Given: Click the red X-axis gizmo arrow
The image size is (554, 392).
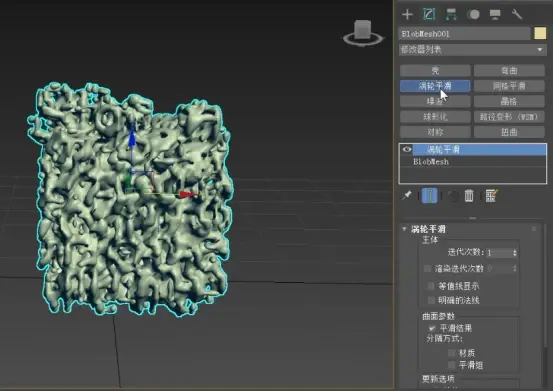Looking at the screenshot, I should 187,194.
